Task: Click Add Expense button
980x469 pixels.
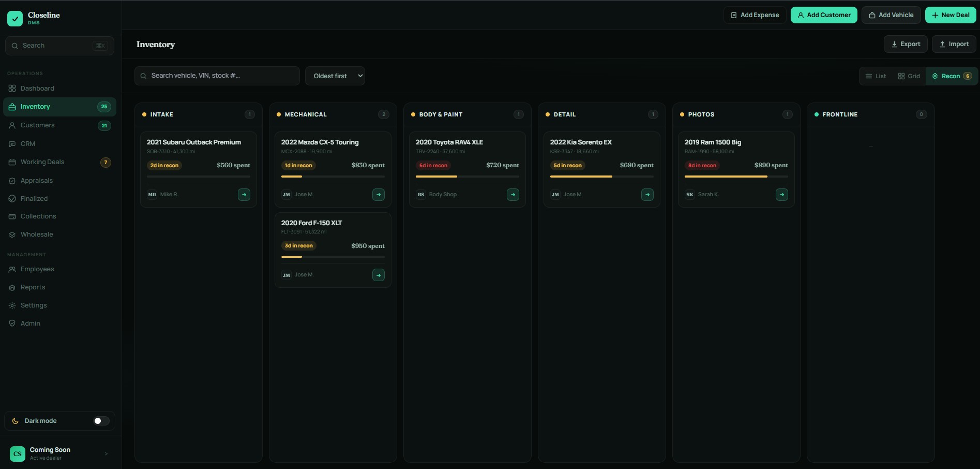Action: click(x=755, y=15)
